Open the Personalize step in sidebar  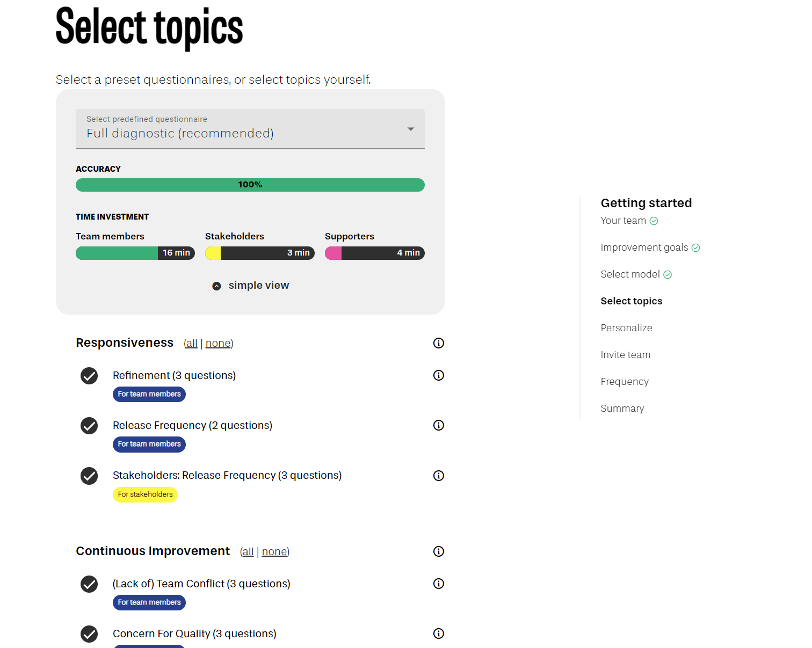[626, 328]
